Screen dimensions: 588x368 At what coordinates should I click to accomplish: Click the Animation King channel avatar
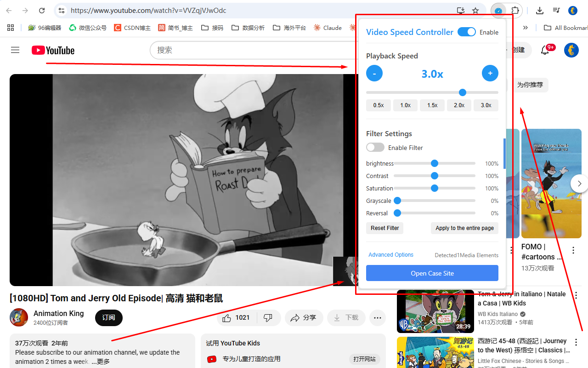(19, 317)
